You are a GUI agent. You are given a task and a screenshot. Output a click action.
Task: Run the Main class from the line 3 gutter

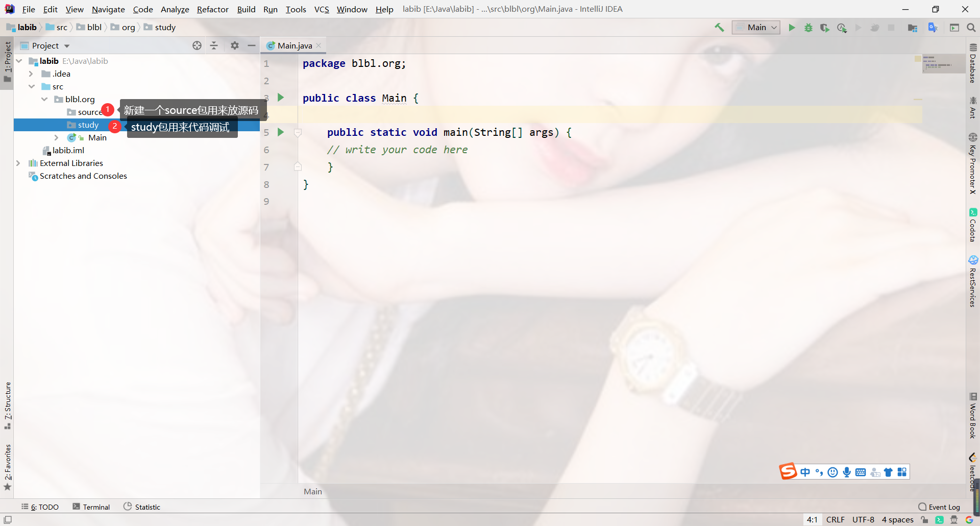click(x=281, y=97)
